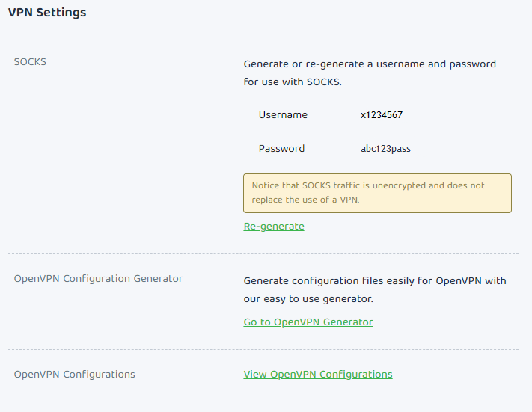The image size is (532, 412).
Task: Open the Go to OpenVPN Generator link
Action: [x=308, y=322]
